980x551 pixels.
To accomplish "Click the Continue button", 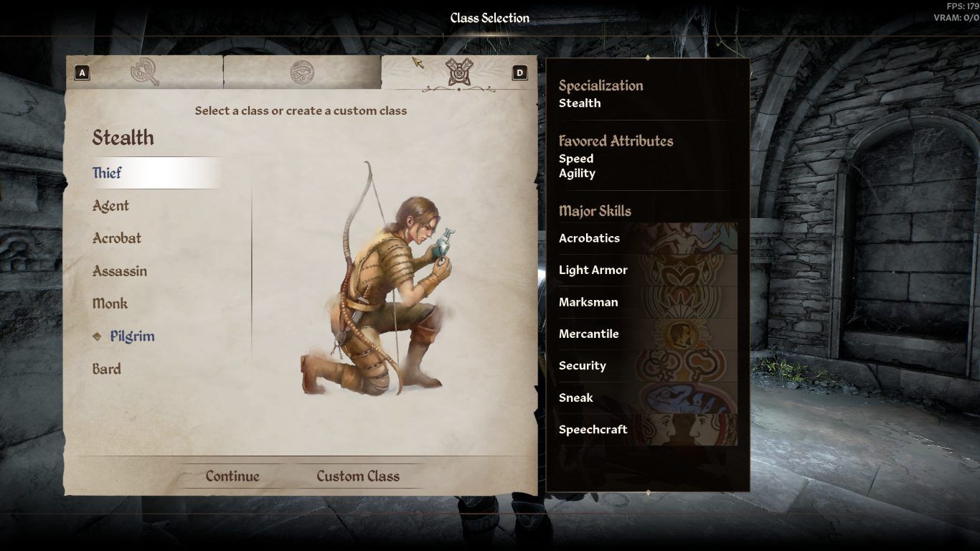I will click(232, 476).
